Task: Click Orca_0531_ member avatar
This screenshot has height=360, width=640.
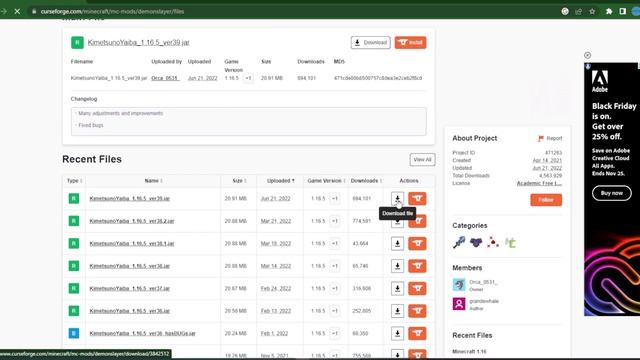Action: pos(459,284)
